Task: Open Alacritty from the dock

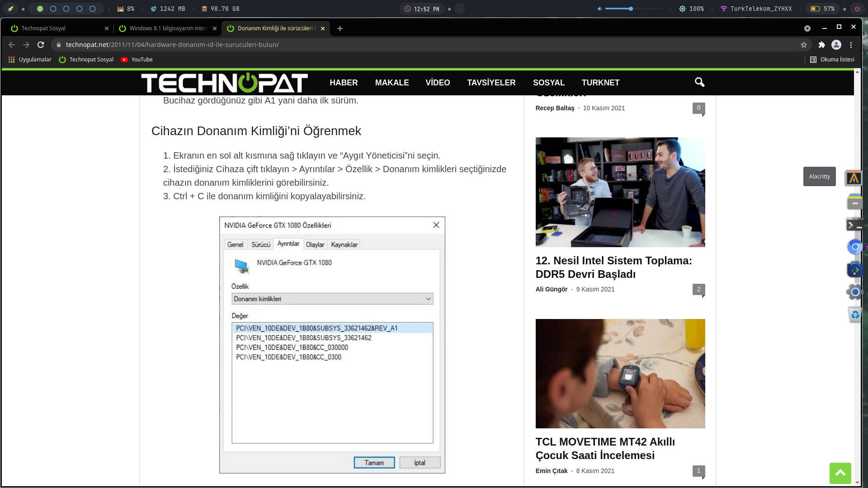Action: tap(854, 178)
